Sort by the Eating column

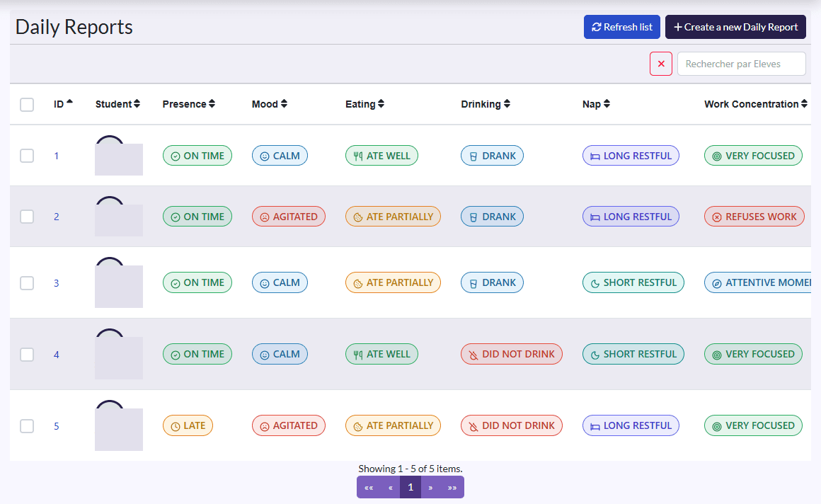coord(364,104)
